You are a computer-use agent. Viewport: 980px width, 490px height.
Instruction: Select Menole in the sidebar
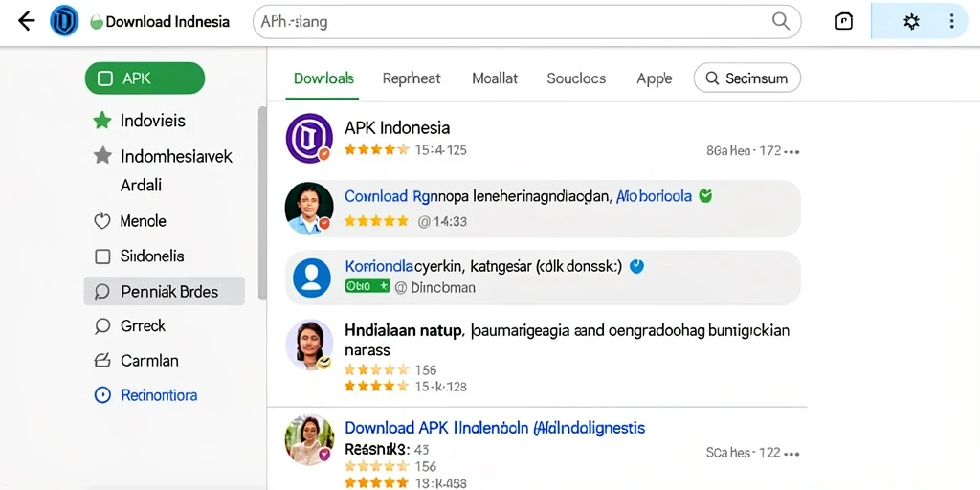click(x=144, y=221)
